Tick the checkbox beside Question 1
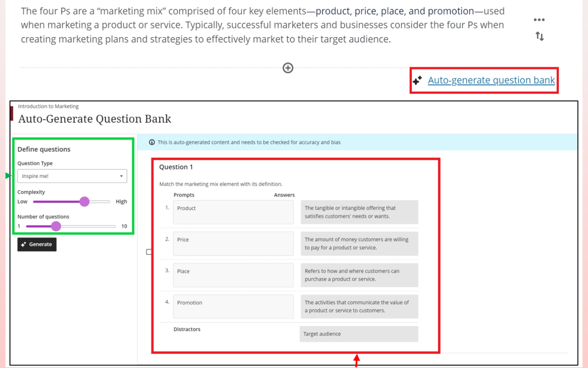Viewport: 588px width, 368px height. (149, 252)
